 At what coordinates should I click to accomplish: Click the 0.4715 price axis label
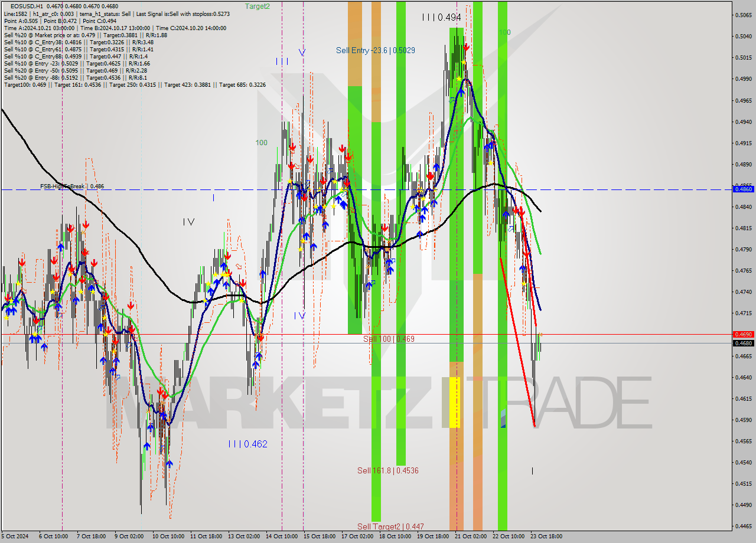[742, 313]
